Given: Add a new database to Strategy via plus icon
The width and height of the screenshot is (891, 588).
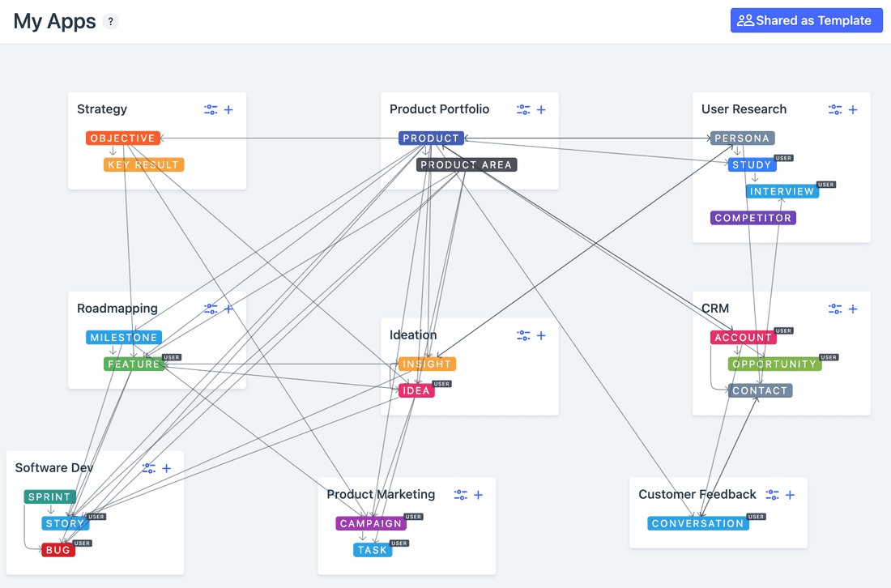Looking at the screenshot, I should click(230, 109).
